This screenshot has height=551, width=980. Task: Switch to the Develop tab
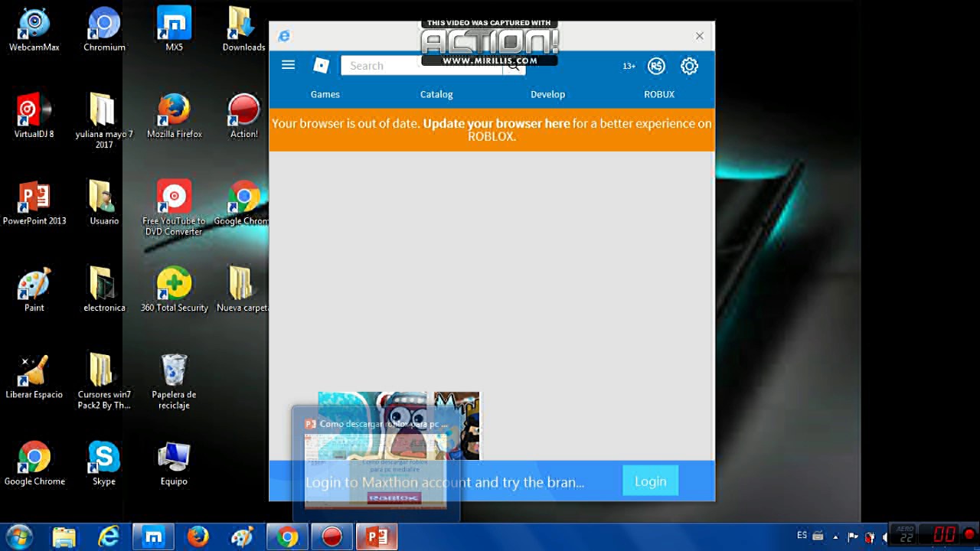(547, 94)
